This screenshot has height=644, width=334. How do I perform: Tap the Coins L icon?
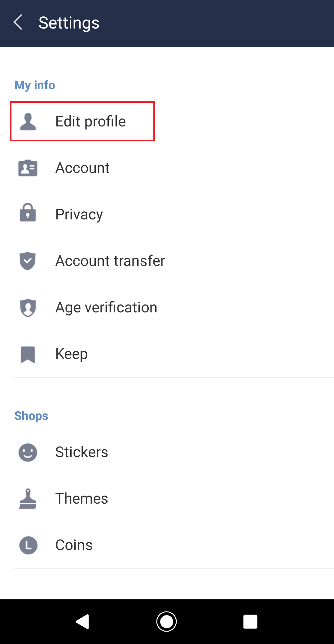coord(28,545)
